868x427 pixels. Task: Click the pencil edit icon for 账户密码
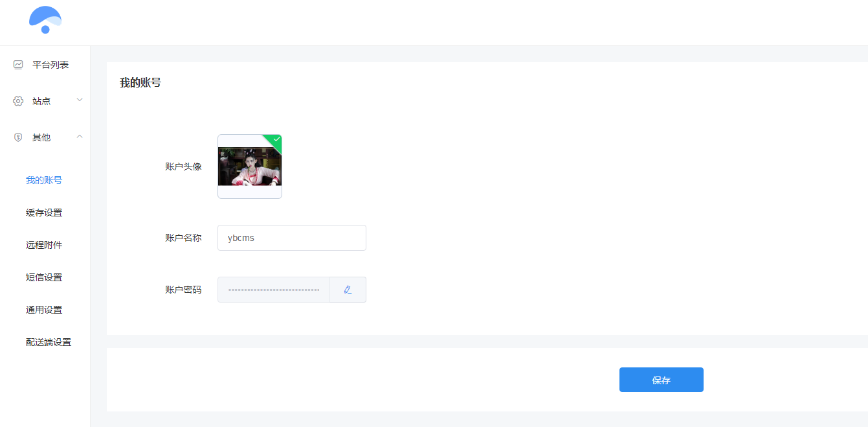[x=348, y=290]
